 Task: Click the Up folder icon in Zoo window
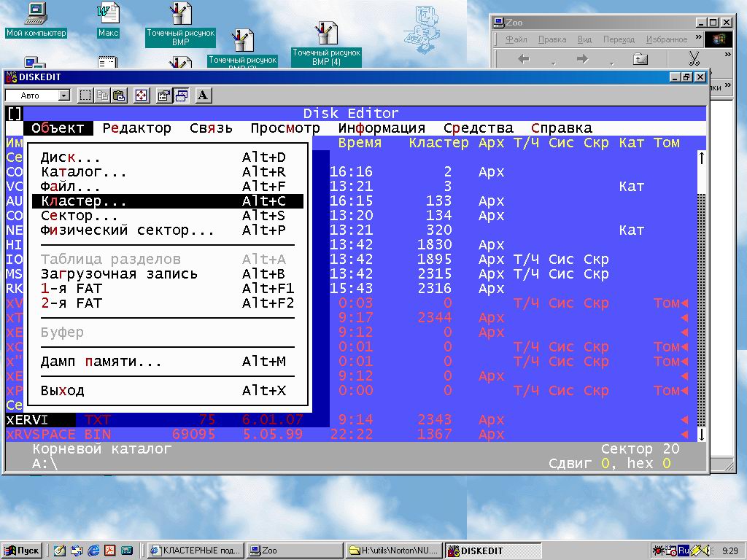[640, 59]
